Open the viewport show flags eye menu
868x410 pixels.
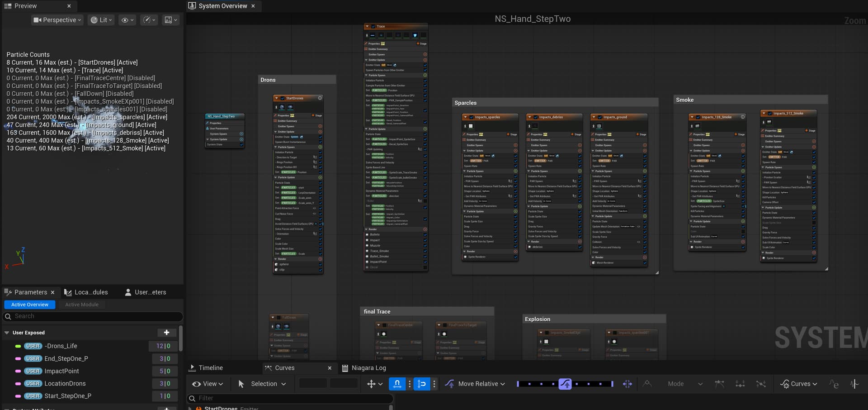click(x=127, y=20)
